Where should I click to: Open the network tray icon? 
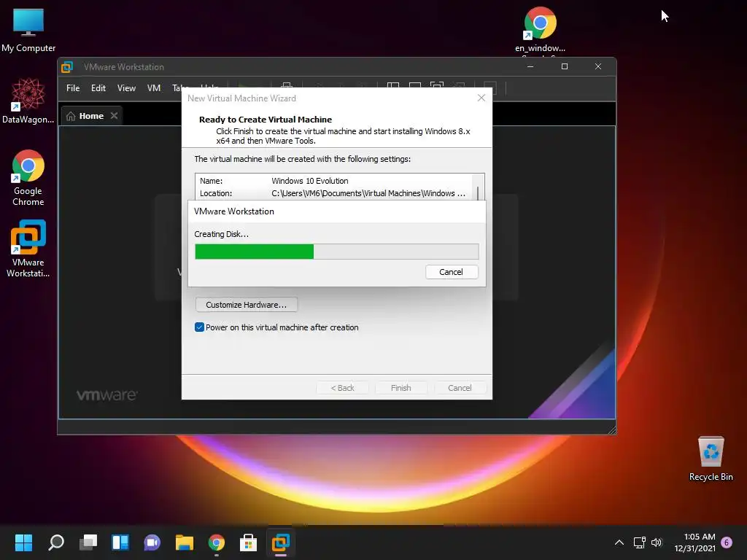[x=639, y=542]
